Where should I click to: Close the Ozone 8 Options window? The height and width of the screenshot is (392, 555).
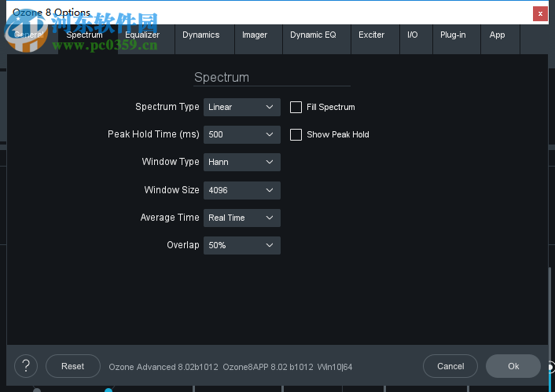[540, 14]
